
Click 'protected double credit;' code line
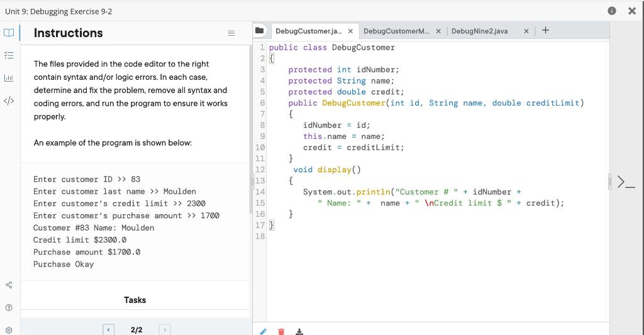[346, 92]
